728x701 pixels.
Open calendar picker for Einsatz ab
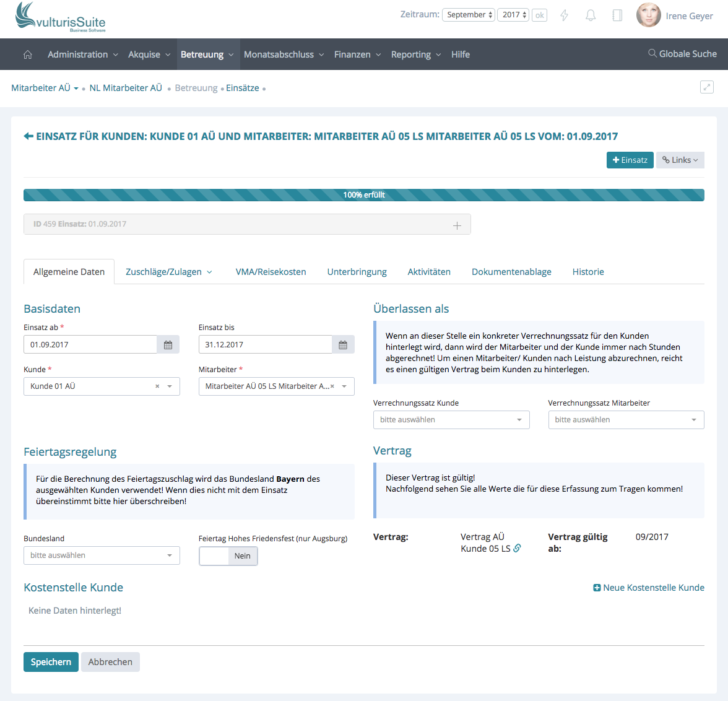tap(168, 345)
